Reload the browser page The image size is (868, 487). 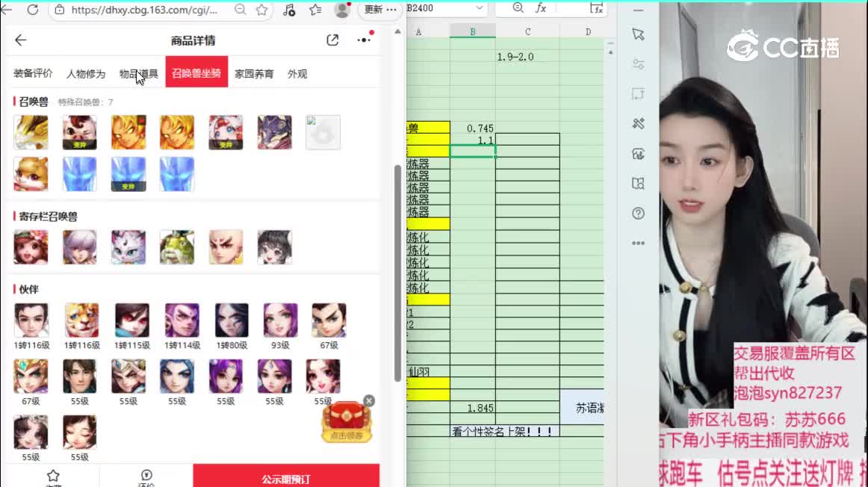(x=33, y=10)
